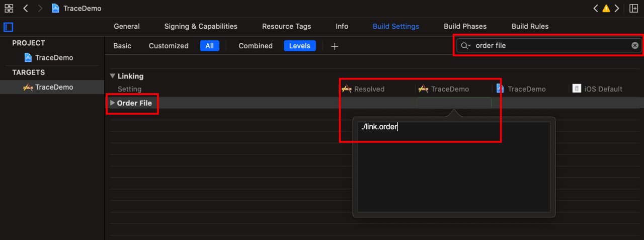This screenshot has height=240, width=644.
Task: Click the PROJECT section header
Action: pos(29,43)
